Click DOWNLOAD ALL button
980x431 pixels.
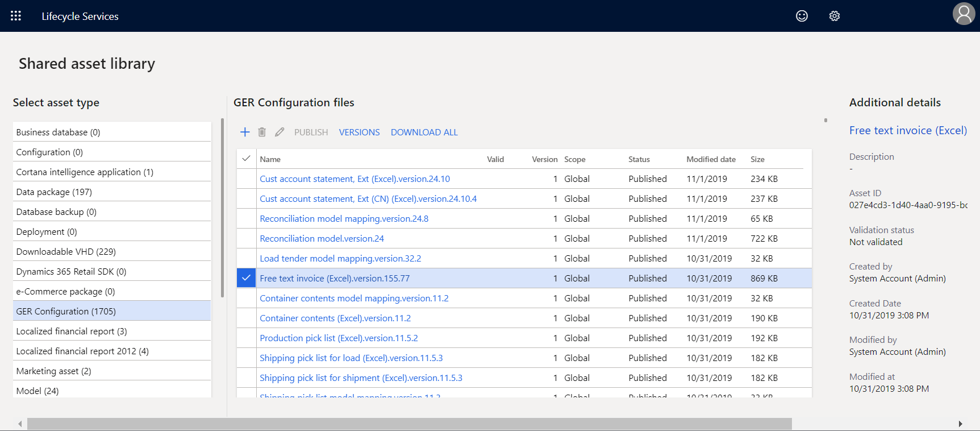(x=424, y=132)
